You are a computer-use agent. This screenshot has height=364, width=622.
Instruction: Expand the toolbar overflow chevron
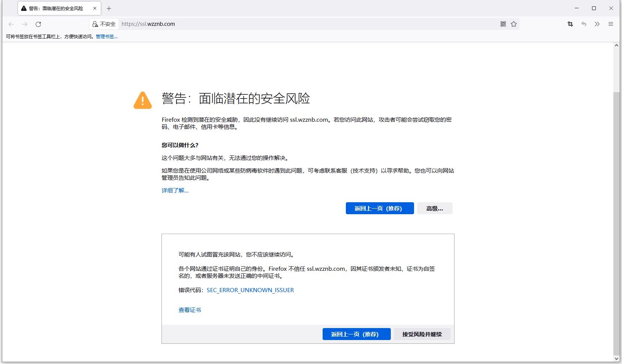(597, 24)
